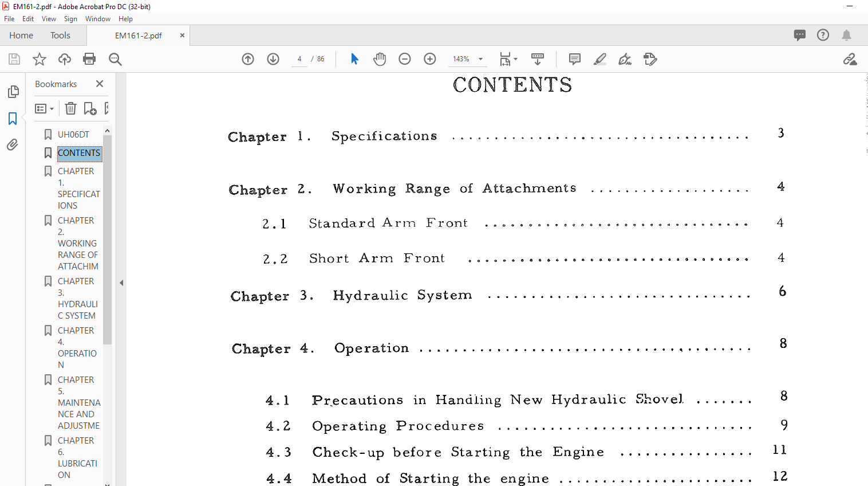Save the file with the floppy icon
Viewport: 868px width, 486px height.
pyautogui.click(x=14, y=59)
